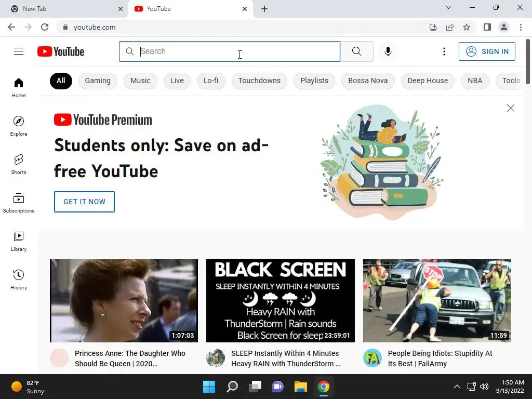Screen dimensions: 532x399
Task: Select the Bossa Nova filter chip
Action: (x=368, y=81)
